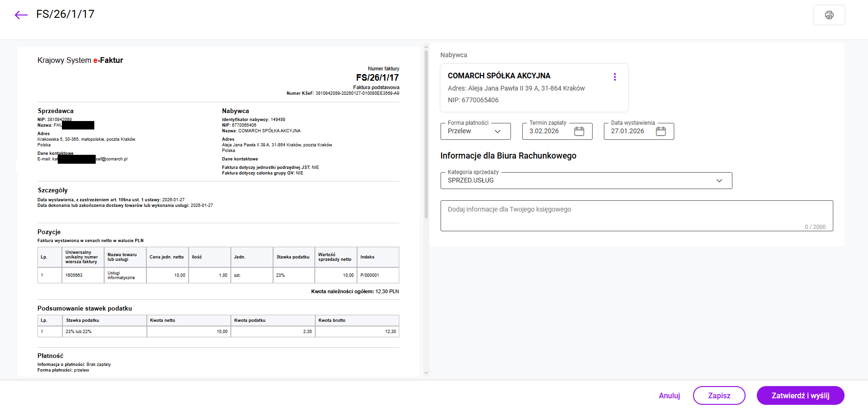
Task: Open three-dot menu on COMARCH buyer card
Action: (615, 77)
